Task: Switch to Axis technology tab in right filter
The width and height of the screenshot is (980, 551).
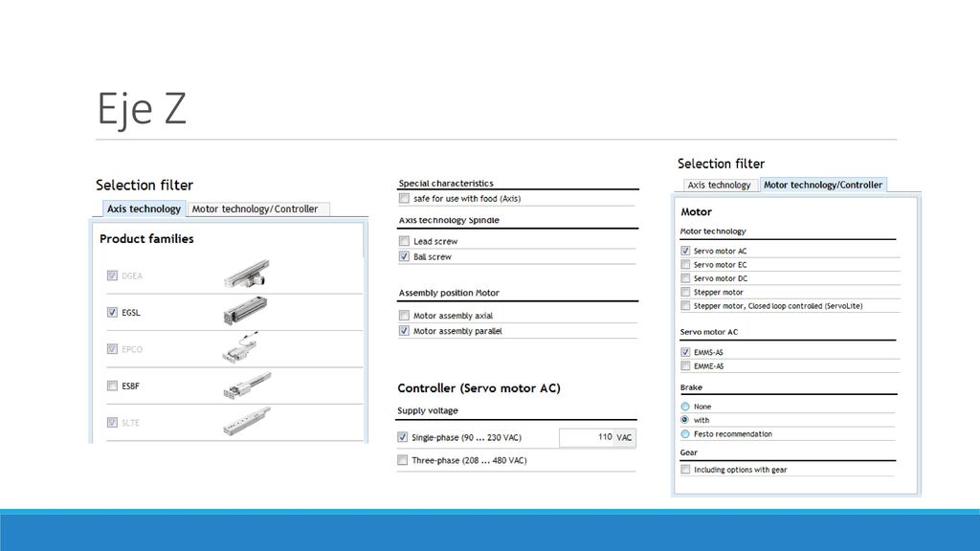Action: coord(719,185)
